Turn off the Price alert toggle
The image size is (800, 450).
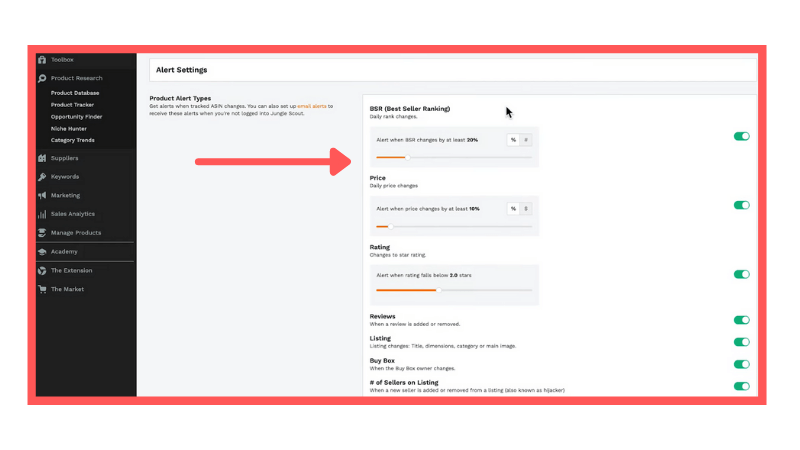(x=741, y=205)
